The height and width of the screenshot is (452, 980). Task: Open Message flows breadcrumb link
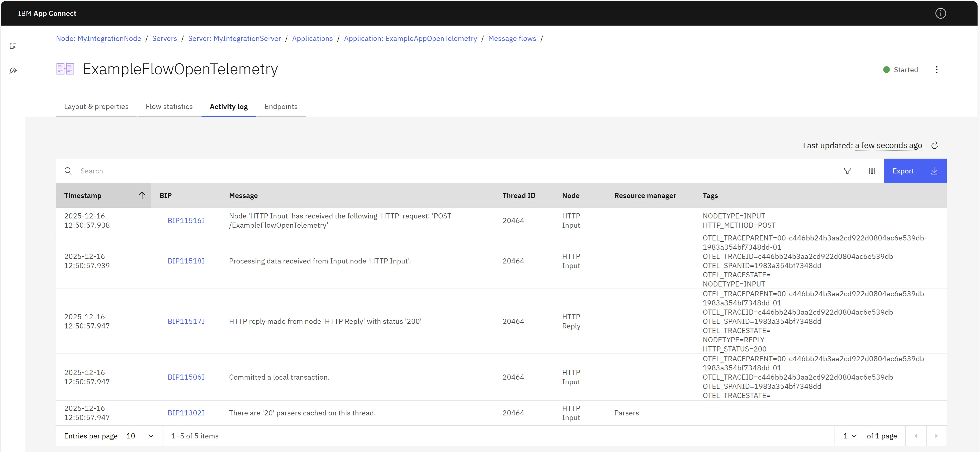(x=512, y=38)
